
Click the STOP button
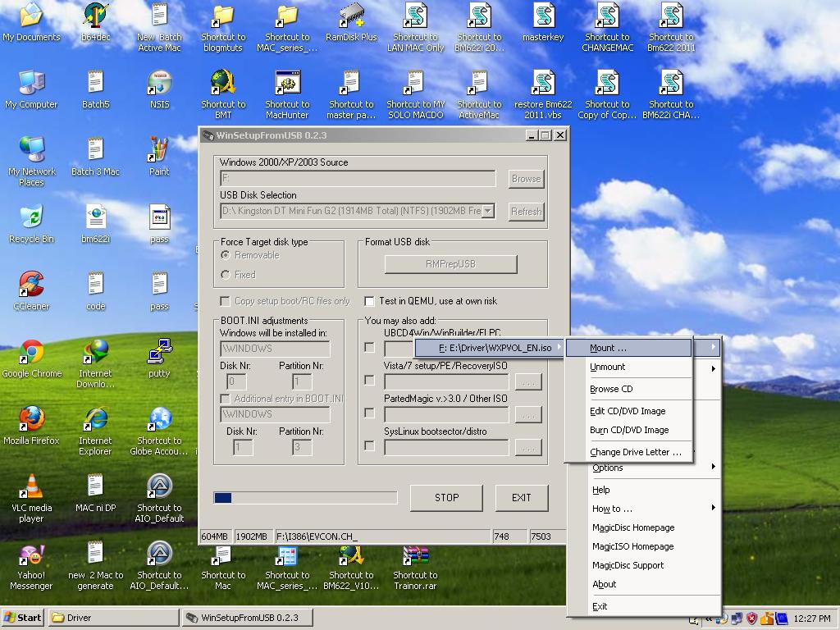(x=447, y=498)
